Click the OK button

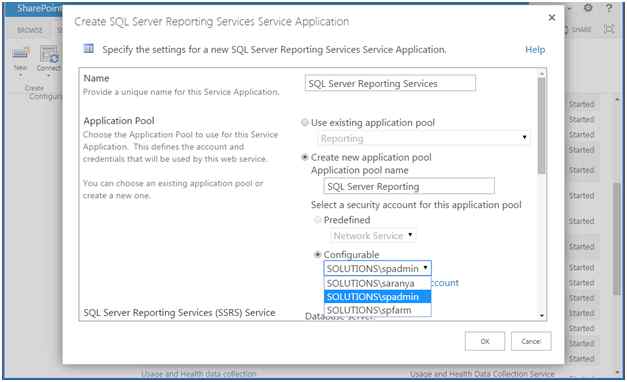tap(485, 341)
